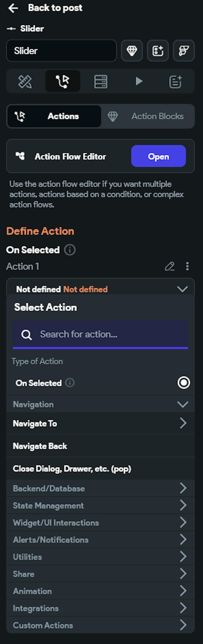The width and height of the screenshot is (203, 644).
Task: Click Open for the Action Flow Editor
Action: click(158, 156)
